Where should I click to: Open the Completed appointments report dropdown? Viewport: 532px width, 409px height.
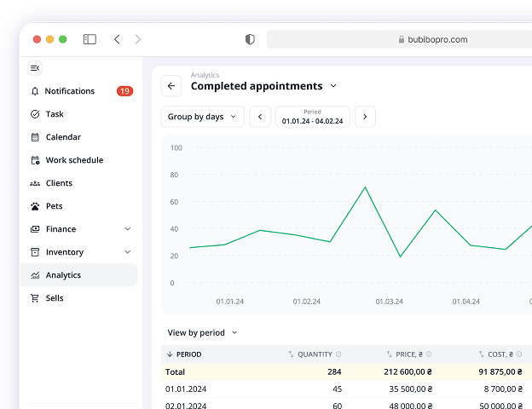pos(333,86)
